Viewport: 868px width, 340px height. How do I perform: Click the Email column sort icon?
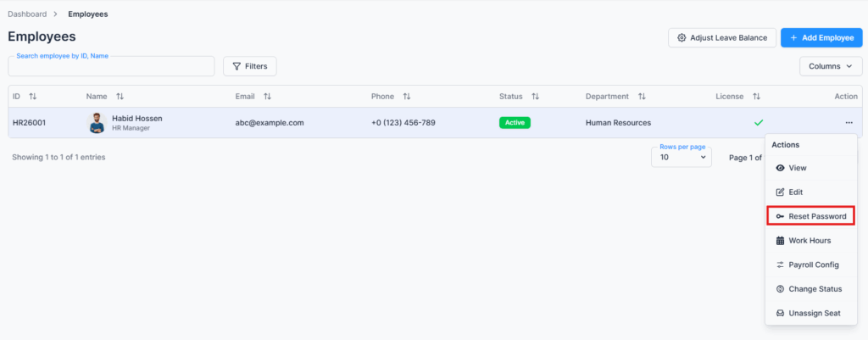[267, 97]
